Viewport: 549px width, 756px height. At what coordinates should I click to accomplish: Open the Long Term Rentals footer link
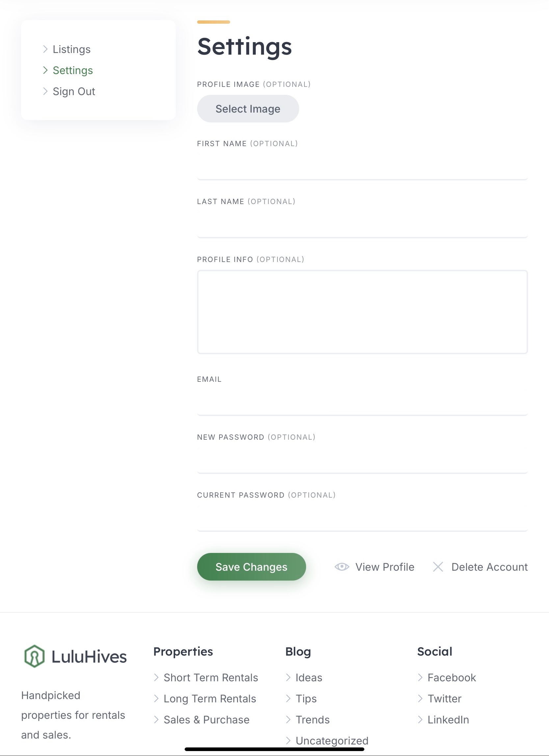[x=210, y=698]
